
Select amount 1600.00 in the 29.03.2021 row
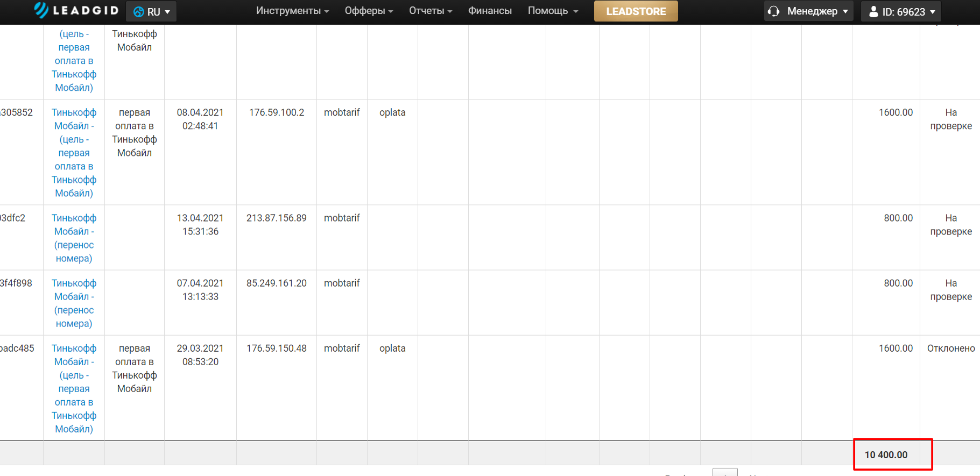[896, 348]
